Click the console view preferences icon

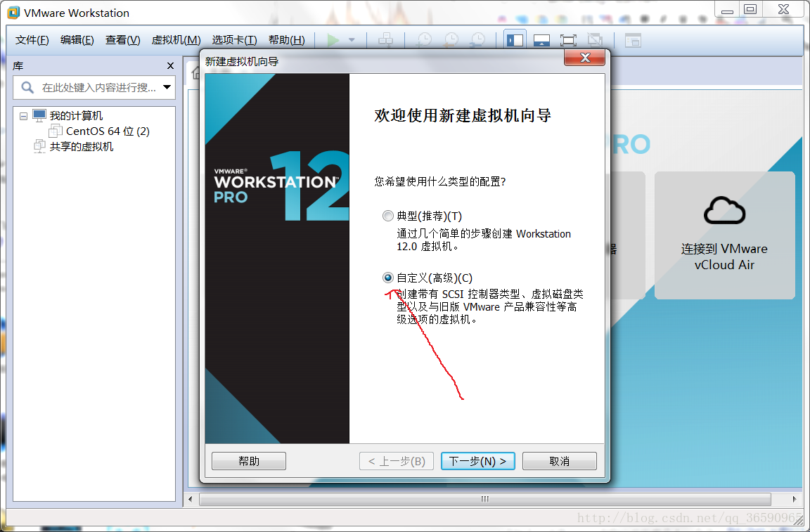(633, 40)
